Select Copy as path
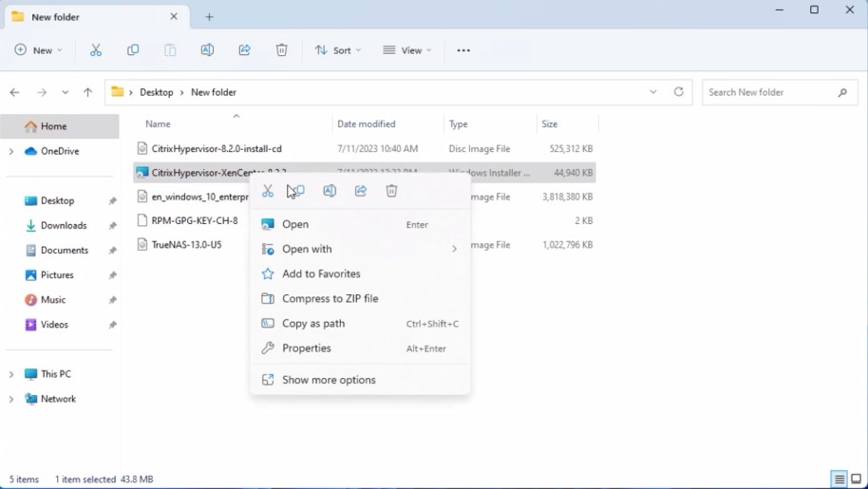The width and height of the screenshot is (868, 489). tap(360, 324)
